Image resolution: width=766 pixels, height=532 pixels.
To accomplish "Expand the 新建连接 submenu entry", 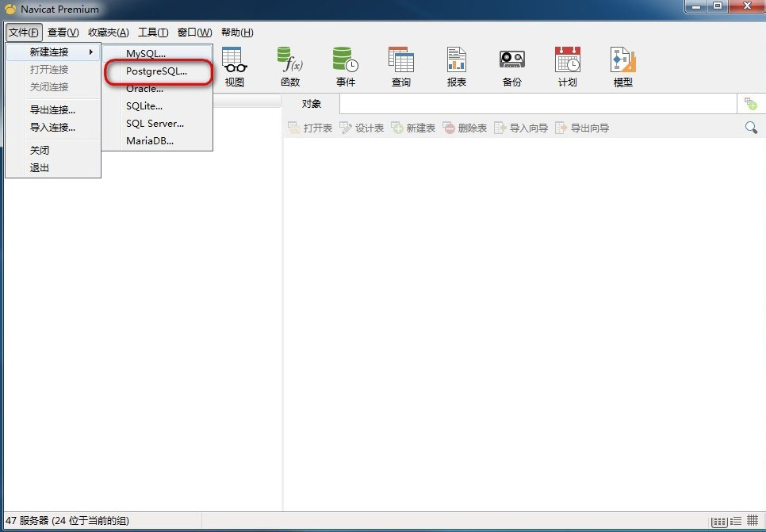I will click(53, 52).
